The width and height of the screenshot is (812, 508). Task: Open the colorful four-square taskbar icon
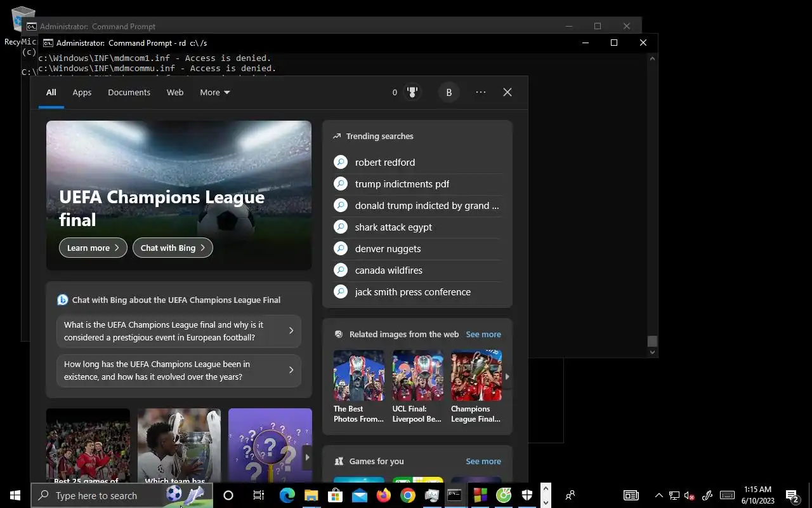tap(480, 495)
